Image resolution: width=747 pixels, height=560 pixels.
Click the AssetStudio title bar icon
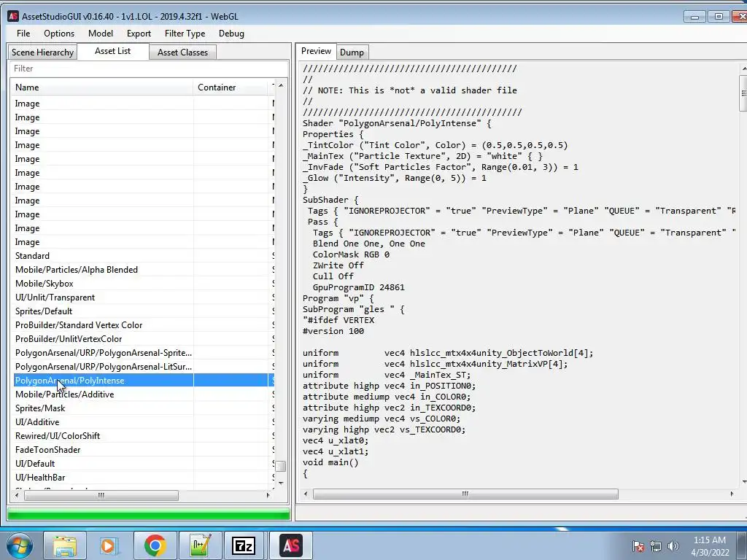pos(13,16)
